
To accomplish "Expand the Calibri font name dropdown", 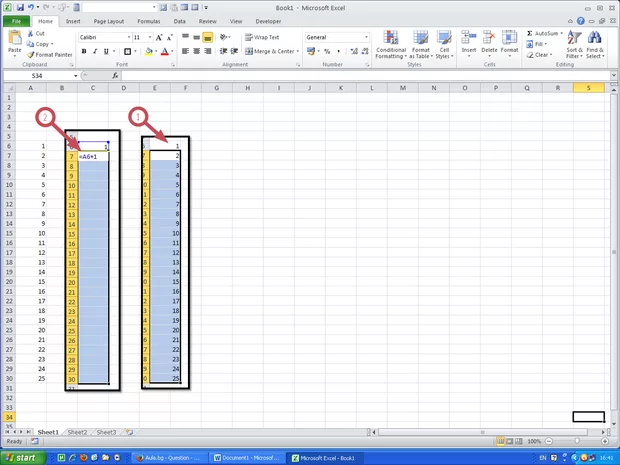I will pyautogui.click(x=127, y=37).
